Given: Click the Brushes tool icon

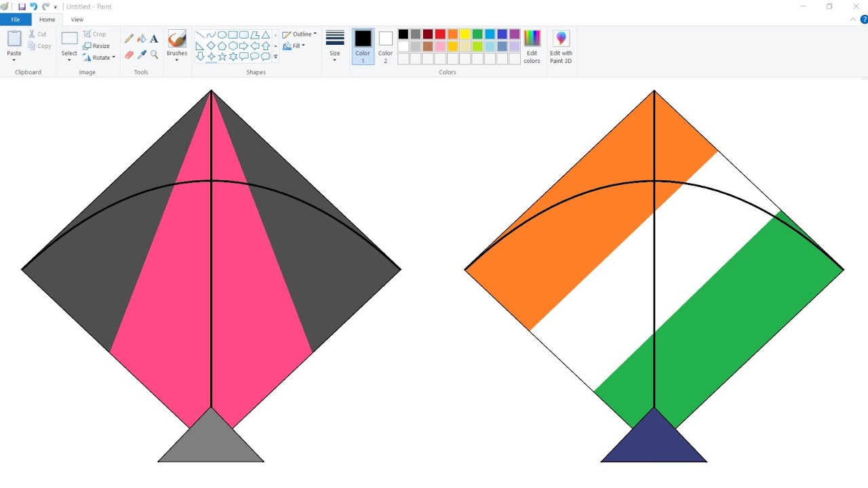Looking at the screenshot, I should (x=177, y=39).
